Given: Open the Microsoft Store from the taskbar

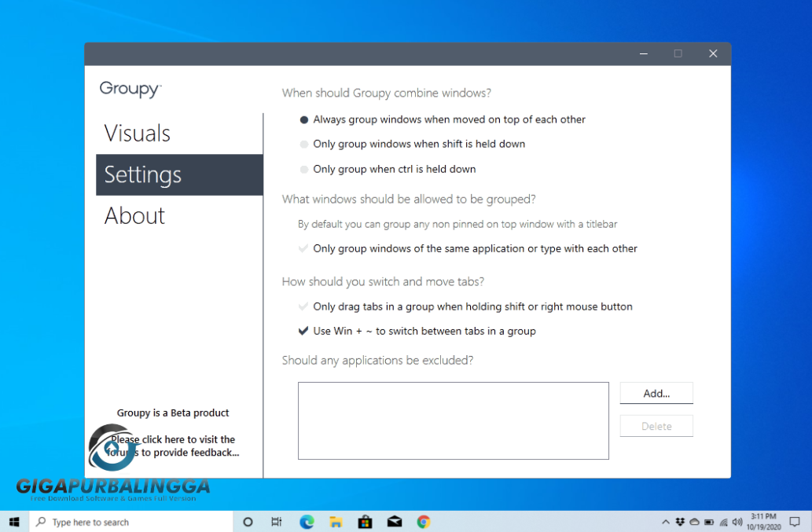Looking at the screenshot, I should (365, 521).
